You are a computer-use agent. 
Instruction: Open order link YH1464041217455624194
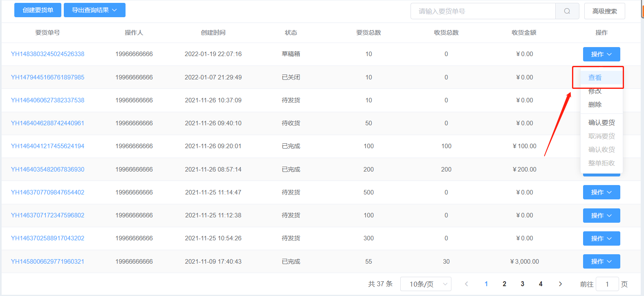tap(47, 146)
